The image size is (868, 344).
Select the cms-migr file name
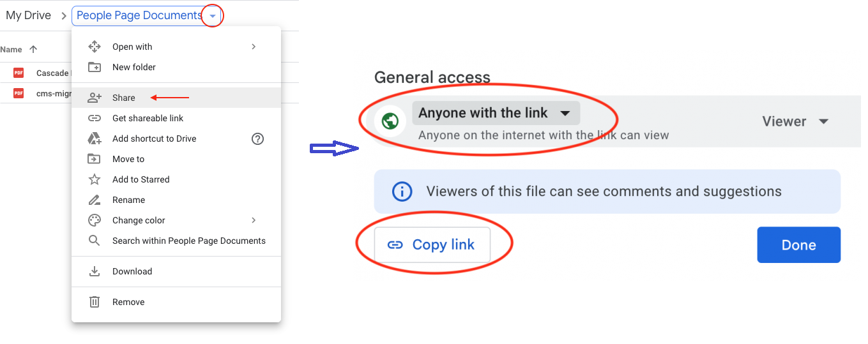pyautogui.click(x=53, y=93)
